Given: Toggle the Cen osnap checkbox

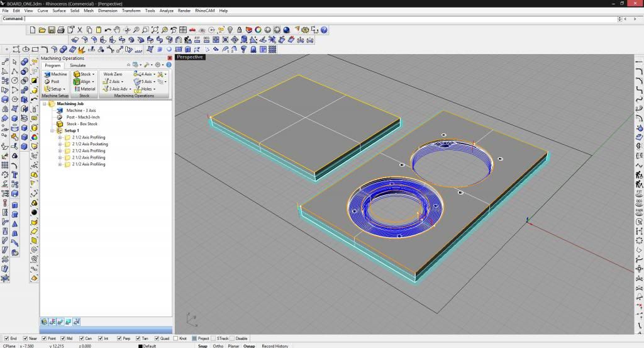Looking at the screenshot, I should [x=81, y=339].
